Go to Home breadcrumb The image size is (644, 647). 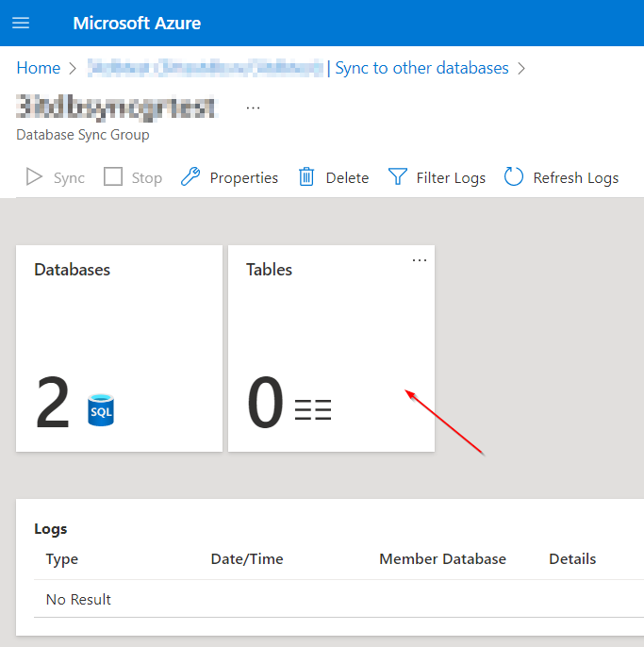pyautogui.click(x=39, y=68)
